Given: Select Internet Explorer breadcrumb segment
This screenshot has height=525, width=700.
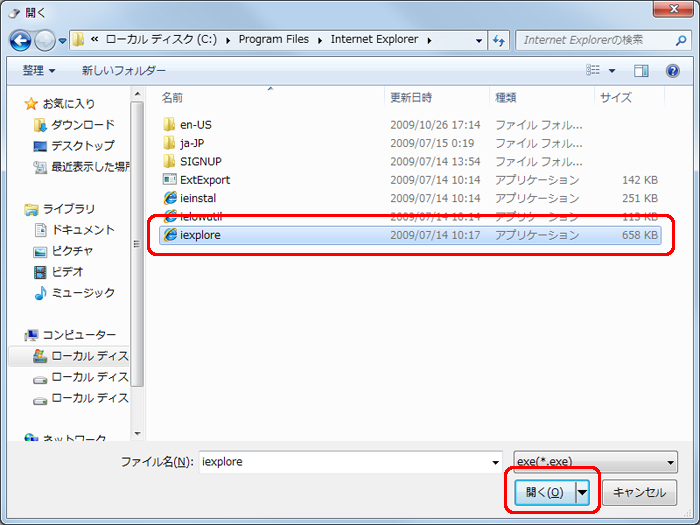Looking at the screenshot, I should pyautogui.click(x=375, y=39).
